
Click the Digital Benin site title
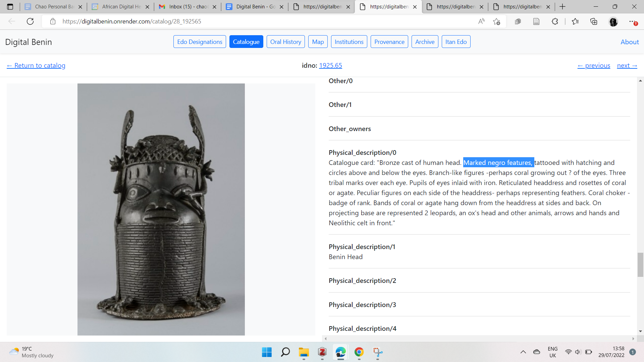click(29, 42)
